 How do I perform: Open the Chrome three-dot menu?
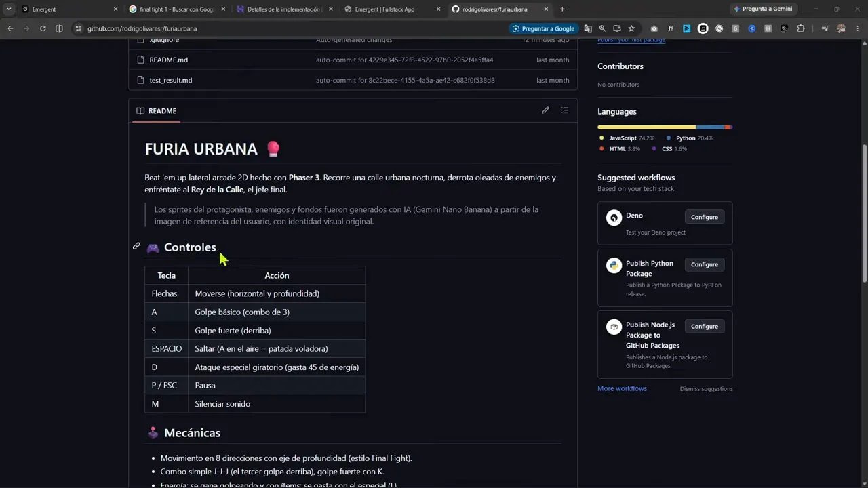(857, 28)
